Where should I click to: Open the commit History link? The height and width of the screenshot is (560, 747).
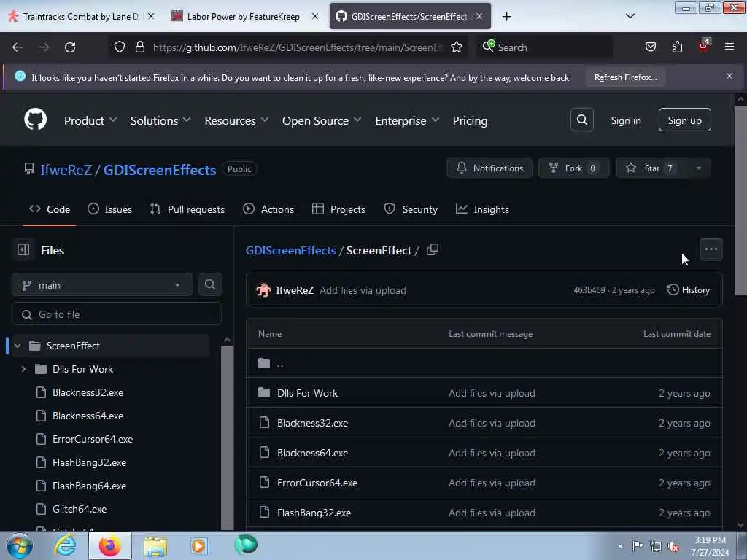coord(689,290)
